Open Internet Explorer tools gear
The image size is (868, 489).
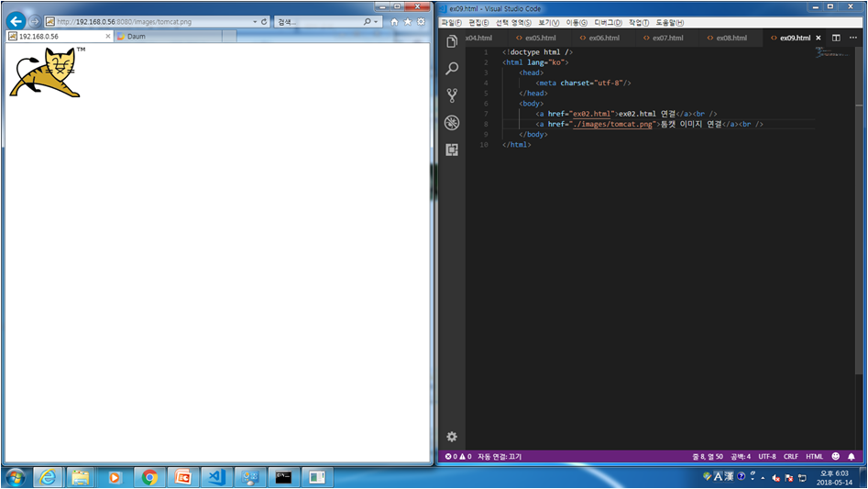click(x=421, y=22)
